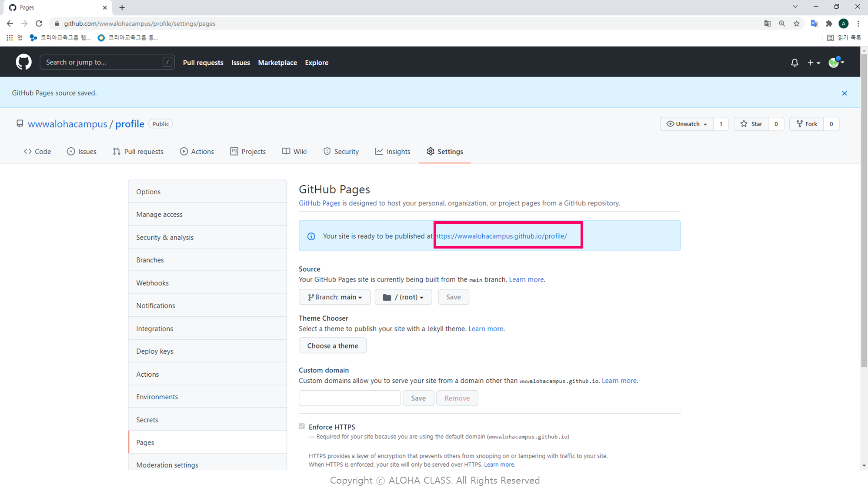Expand the / (root) folder dropdown

point(403,297)
